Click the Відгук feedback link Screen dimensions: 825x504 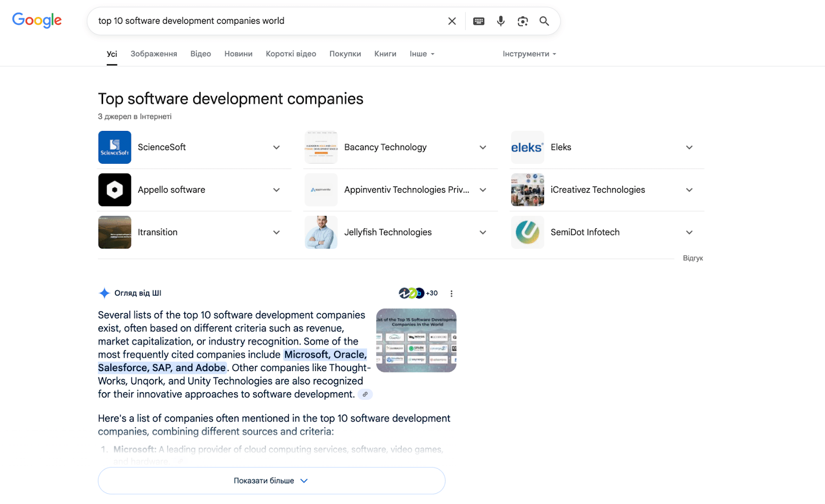coord(693,258)
